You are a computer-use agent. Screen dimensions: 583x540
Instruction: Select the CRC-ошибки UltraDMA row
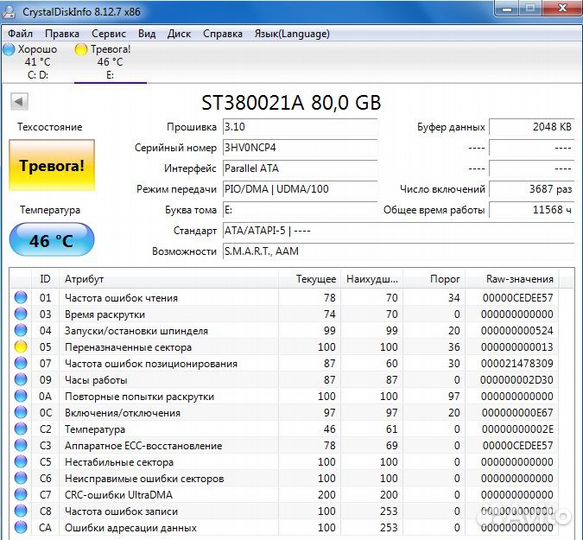(284, 495)
